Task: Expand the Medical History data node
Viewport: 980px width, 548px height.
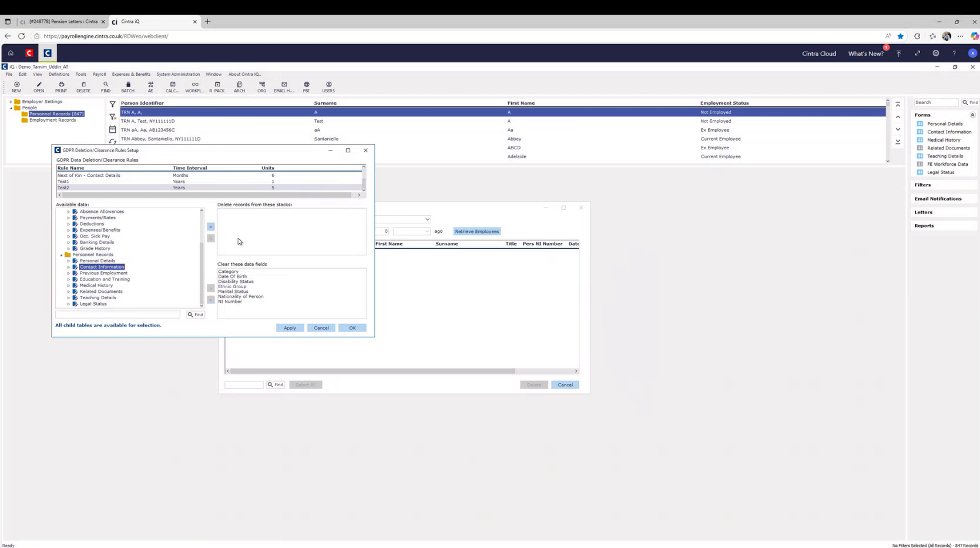Action: coord(68,285)
